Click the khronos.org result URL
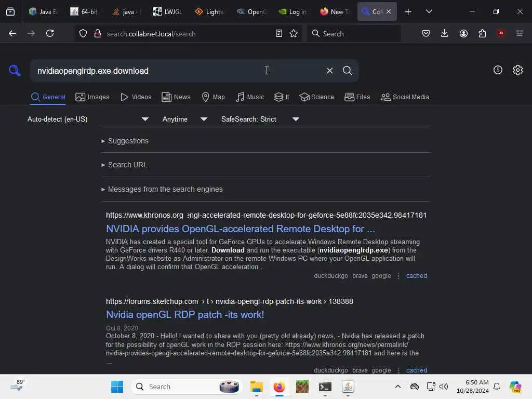The image size is (532, 399). pyautogui.click(x=266, y=215)
